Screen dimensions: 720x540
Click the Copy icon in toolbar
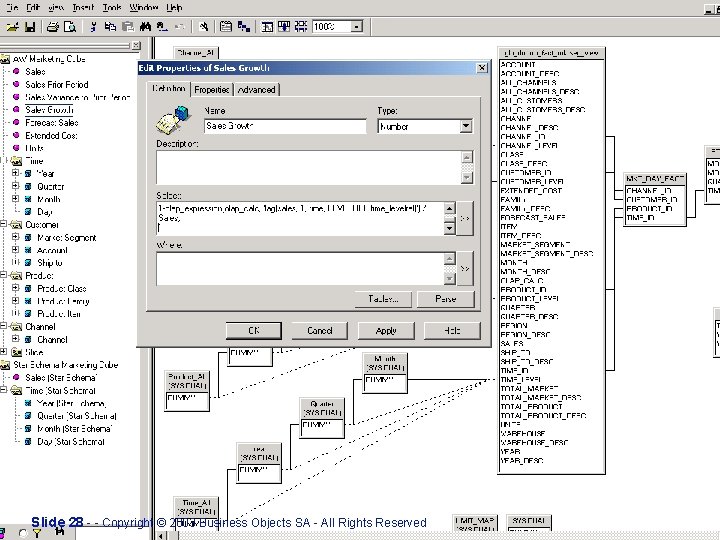click(x=110, y=27)
